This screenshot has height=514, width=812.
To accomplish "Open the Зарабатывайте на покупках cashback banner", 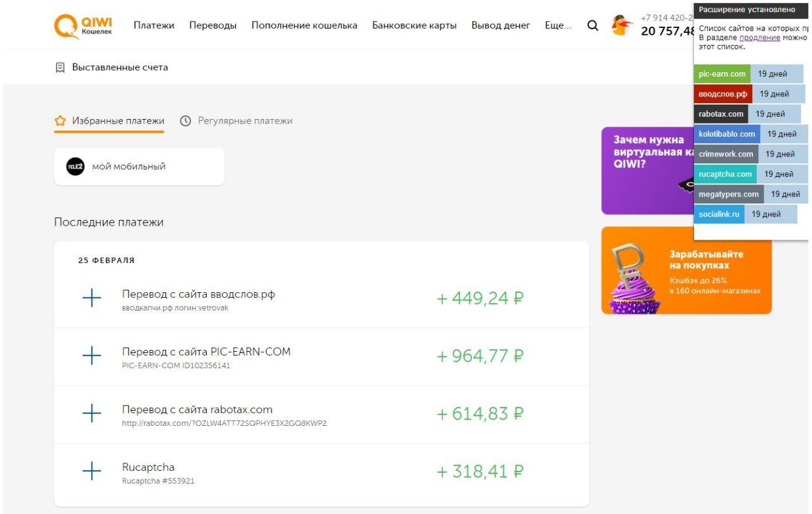I will click(686, 271).
